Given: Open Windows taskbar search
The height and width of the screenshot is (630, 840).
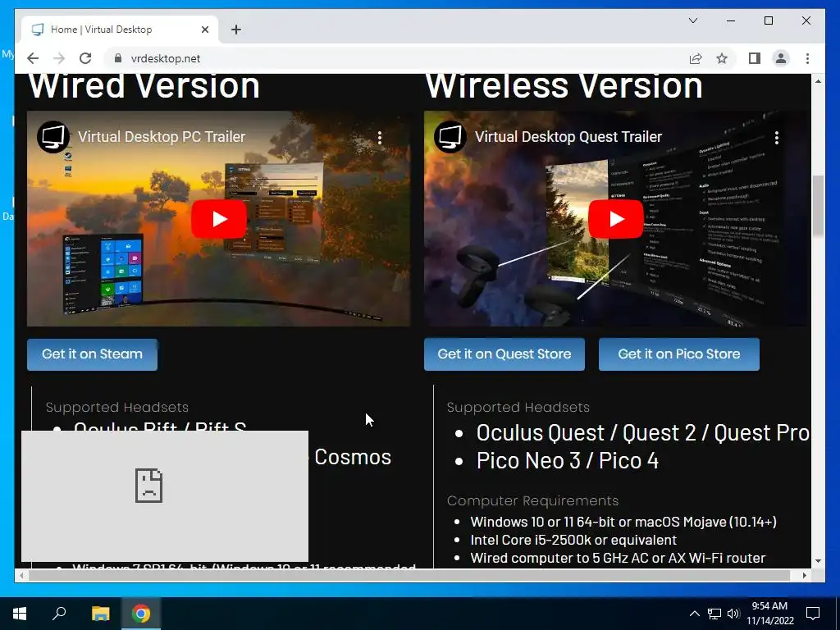Looking at the screenshot, I should pyautogui.click(x=59, y=614).
